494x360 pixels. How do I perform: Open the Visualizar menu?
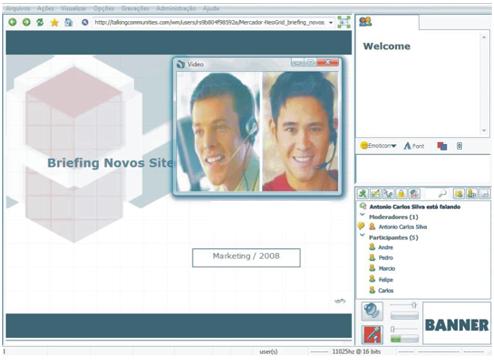click(73, 8)
